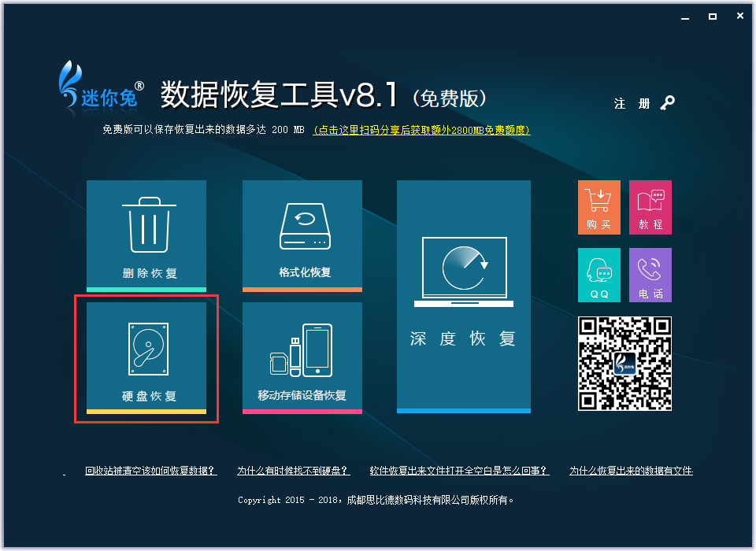Open the 删除恢复 trash can tile
756x551 pixels.
pyautogui.click(x=146, y=235)
